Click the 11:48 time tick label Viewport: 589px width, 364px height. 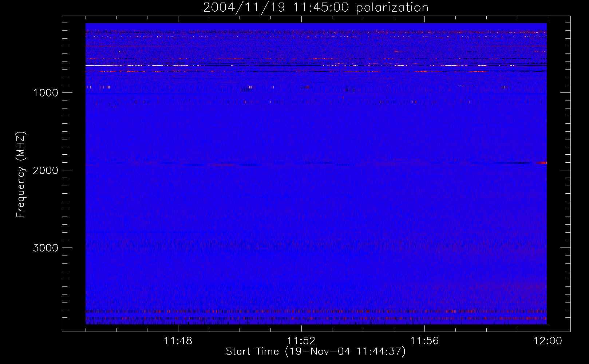coord(178,341)
